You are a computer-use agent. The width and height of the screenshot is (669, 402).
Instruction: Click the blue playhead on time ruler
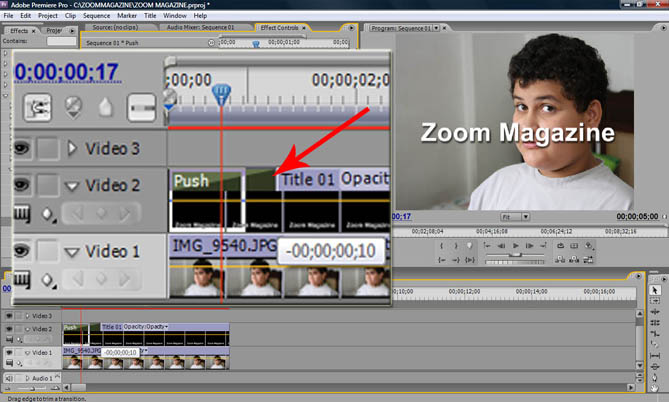tap(222, 93)
